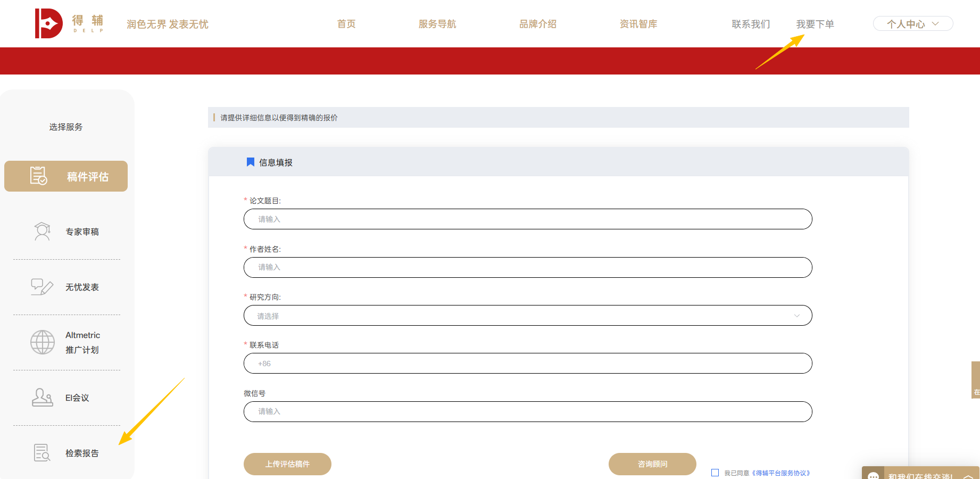Viewport: 980px width, 479px height.
Task: Click the 咨询顾问 button
Action: pos(652,464)
